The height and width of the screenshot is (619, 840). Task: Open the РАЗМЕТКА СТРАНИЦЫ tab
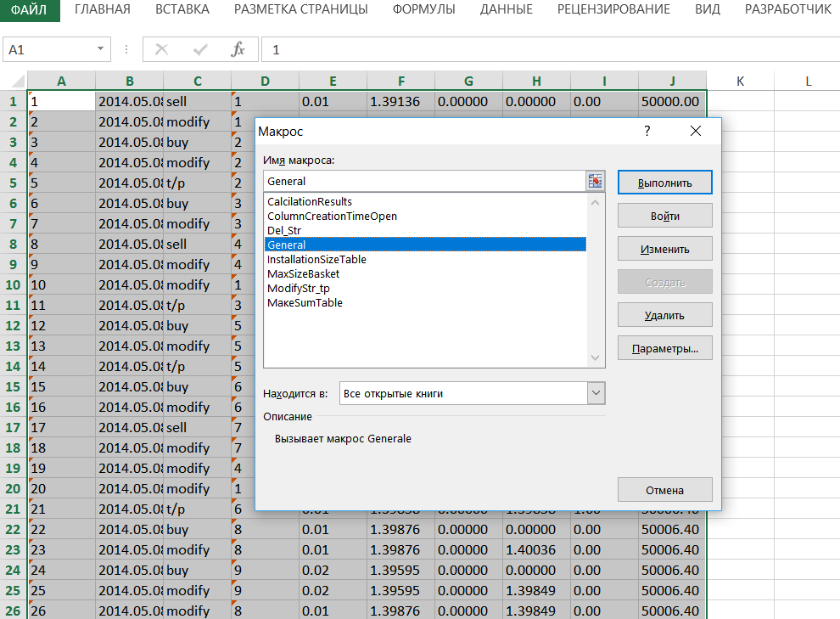pyautogui.click(x=300, y=9)
